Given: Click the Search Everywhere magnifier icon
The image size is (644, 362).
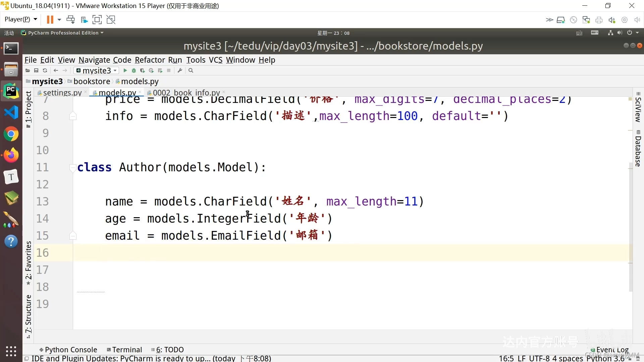Looking at the screenshot, I should [191, 70].
